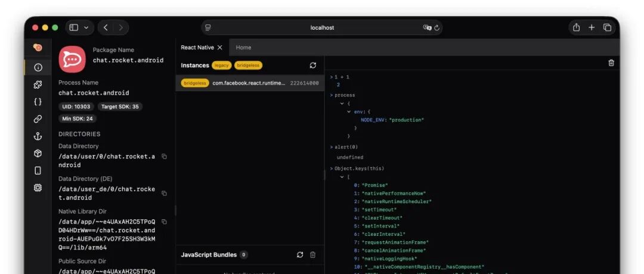This screenshot has height=274, width=644.
Task: Click the "requestAnimationFrame" array entry
Action: click(x=391, y=242)
